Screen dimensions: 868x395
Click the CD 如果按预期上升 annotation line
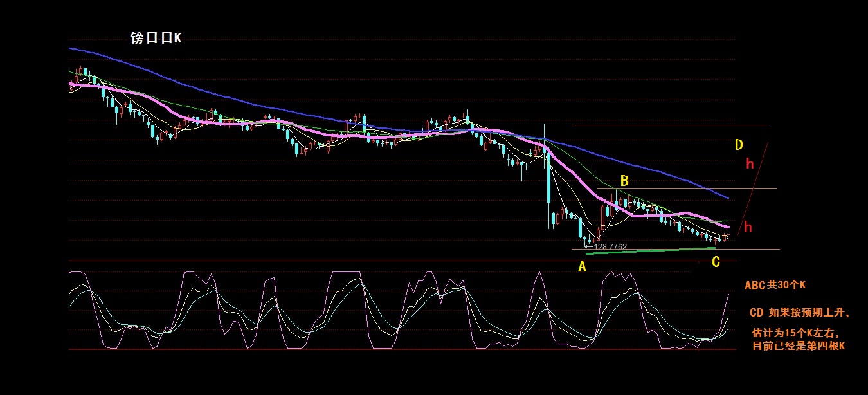[800, 313]
